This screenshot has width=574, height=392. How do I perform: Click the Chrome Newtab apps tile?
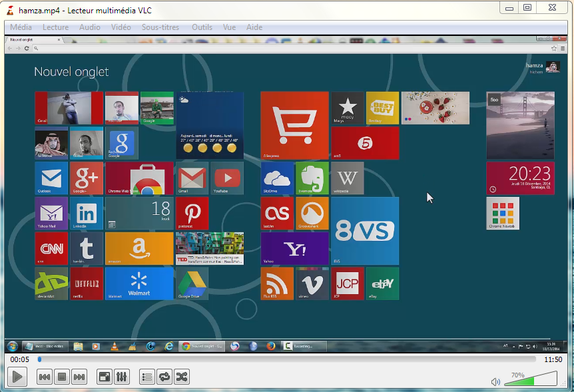[503, 214]
